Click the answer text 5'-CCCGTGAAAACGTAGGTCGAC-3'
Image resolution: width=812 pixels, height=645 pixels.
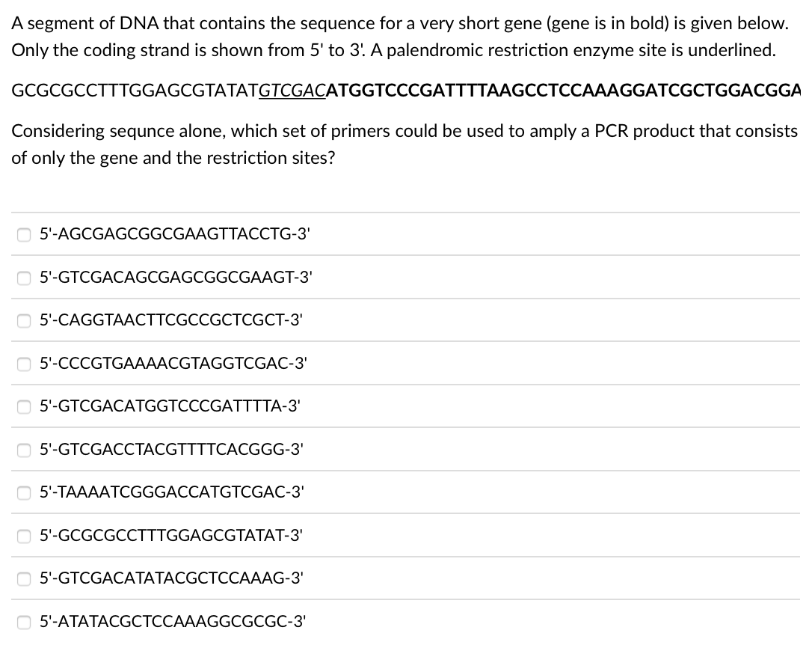click(173, 364)
